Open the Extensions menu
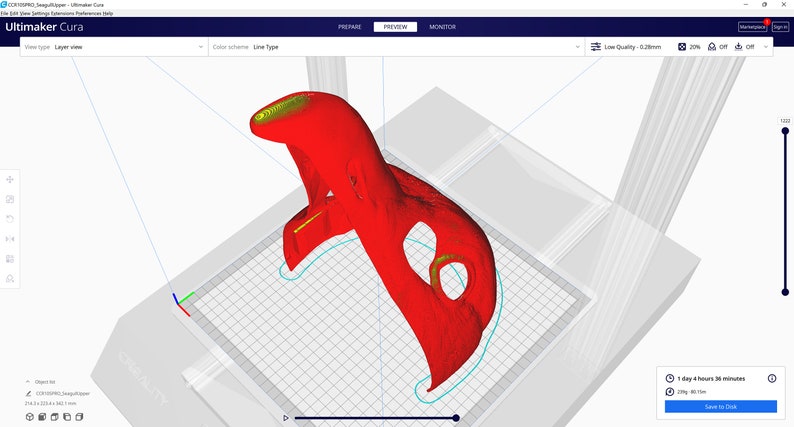Viewport: 794px width, 427px height. tap(63, 14)
